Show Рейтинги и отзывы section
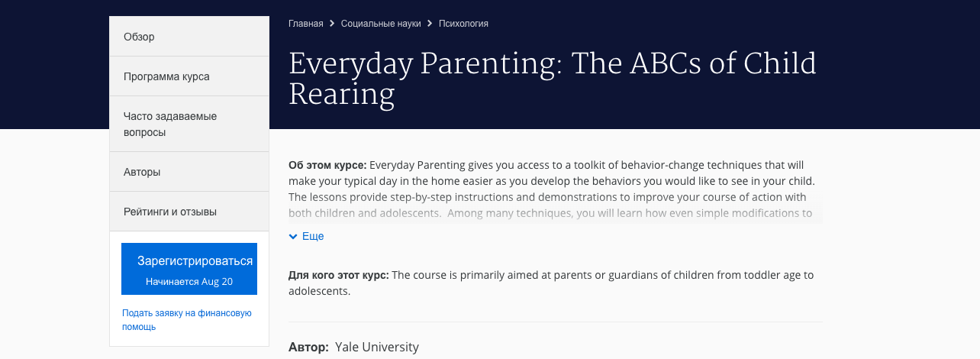The image size is (980, 359). tap(169, 212)
